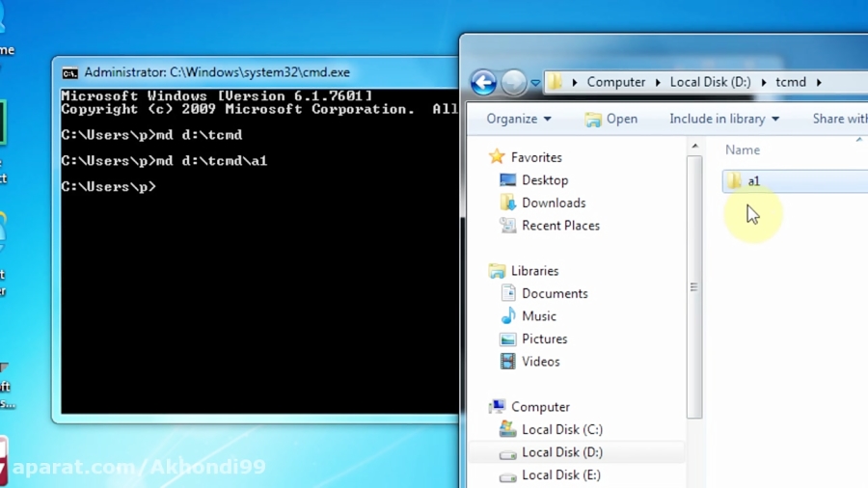Expand arrow before Computer in breadcrumb

tap(575, 83)
